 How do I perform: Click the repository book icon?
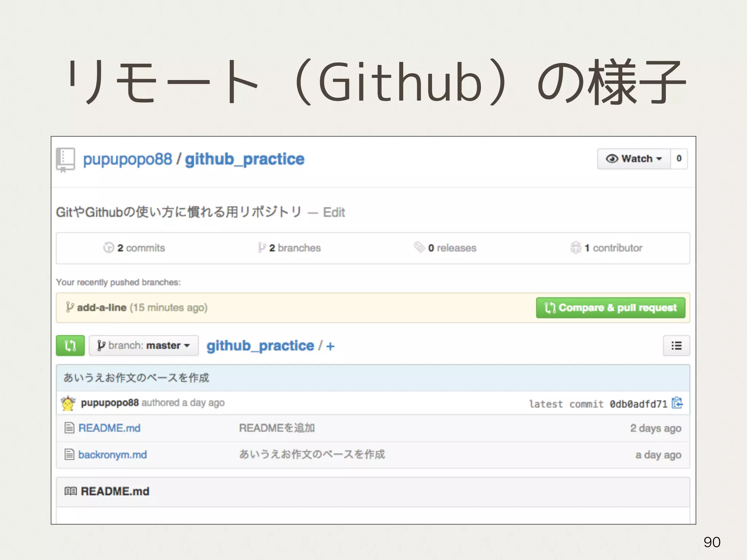[x=65, y=159]
